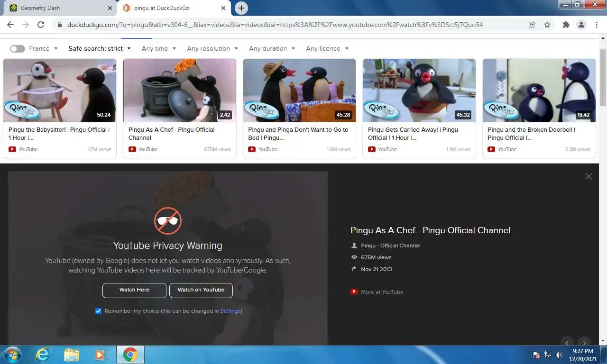Click the Nov 21 2013 upload date
This screenshot has height=364, width=607.
[x=377, y=269]
